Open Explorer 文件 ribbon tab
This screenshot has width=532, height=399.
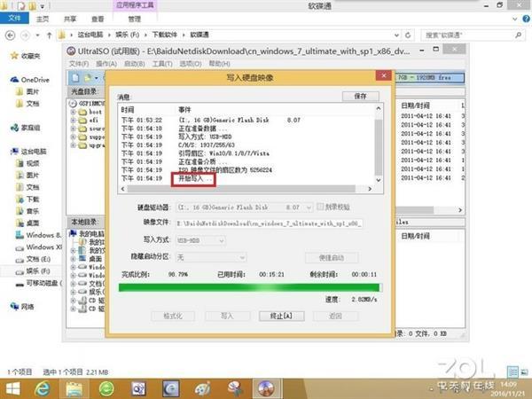[x=14, y=19]
